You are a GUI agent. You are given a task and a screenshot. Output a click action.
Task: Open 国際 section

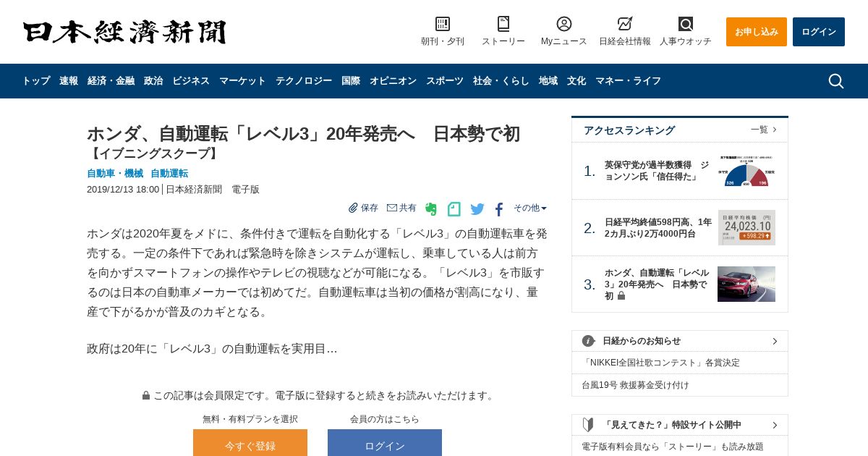click(351, 81)
